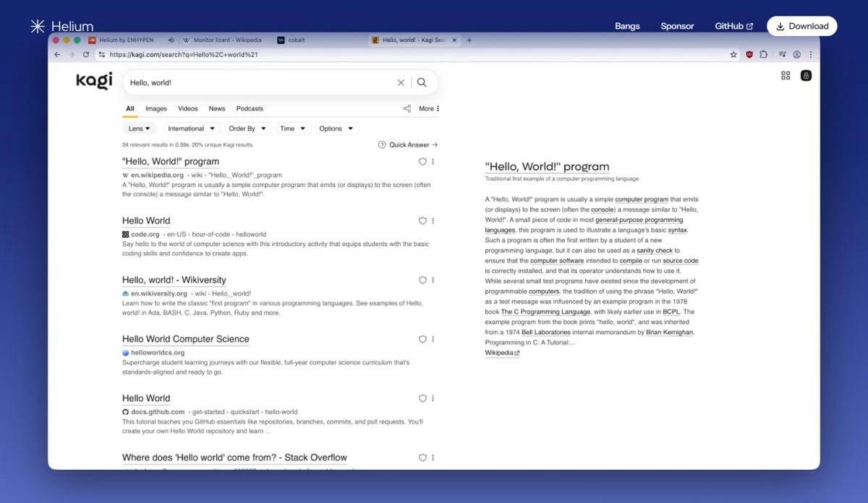Open the Options dropdown
Image resolution: width=868 pixels, height=503 pixels.
click(x=336, y=129)
